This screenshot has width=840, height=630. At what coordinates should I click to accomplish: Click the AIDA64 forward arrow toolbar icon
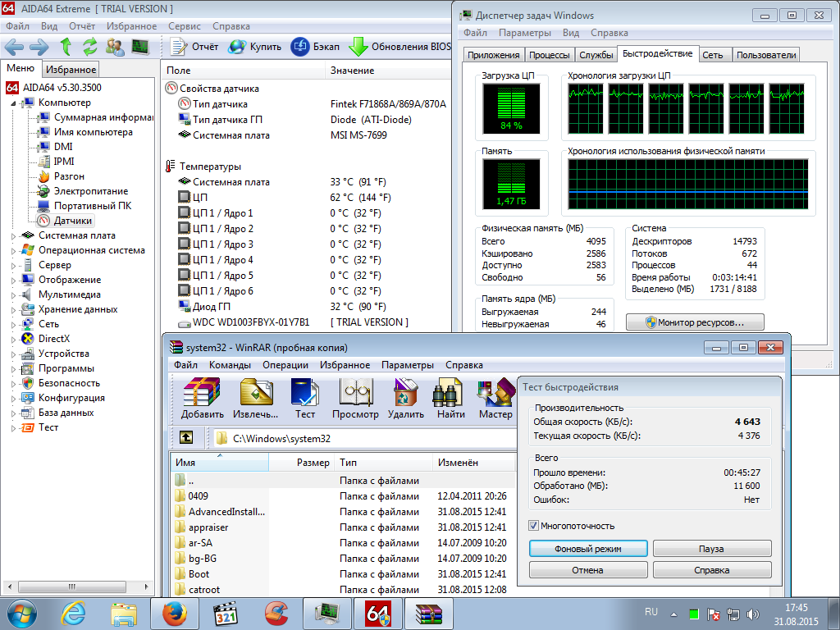(x=39, y=47)
